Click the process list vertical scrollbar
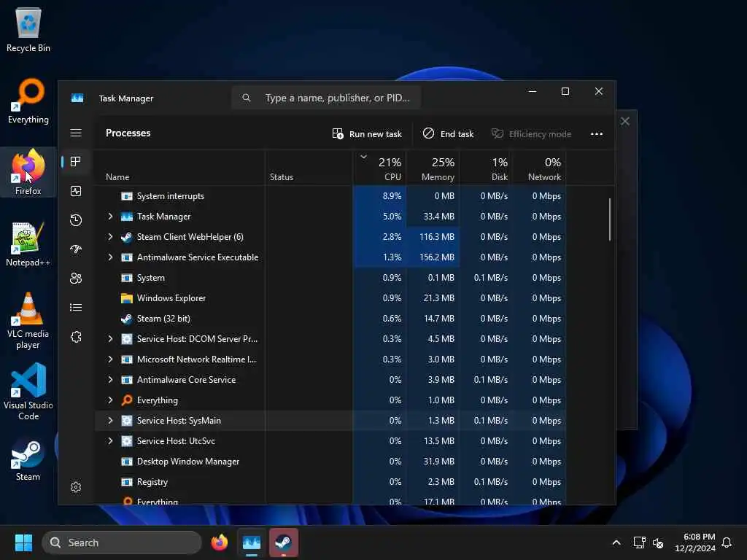Viewport: 747px width, 560px height. pos(610,219)
